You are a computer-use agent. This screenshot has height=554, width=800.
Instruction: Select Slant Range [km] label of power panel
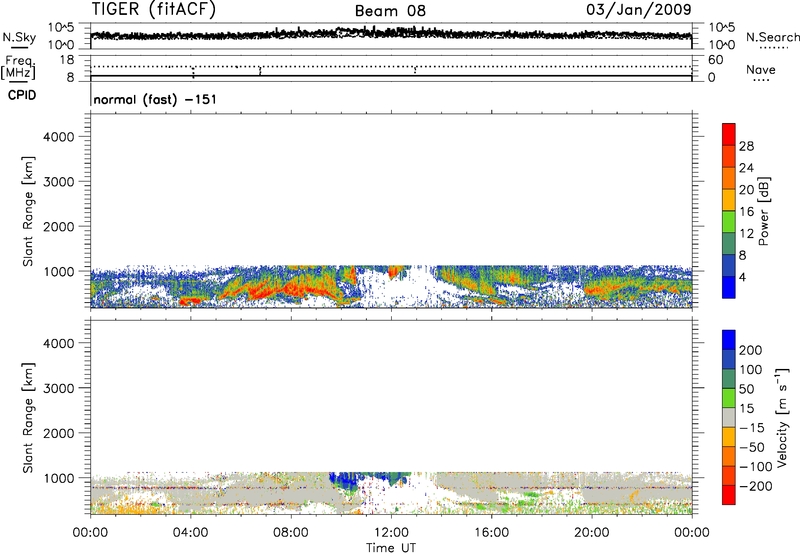[28, 211]
